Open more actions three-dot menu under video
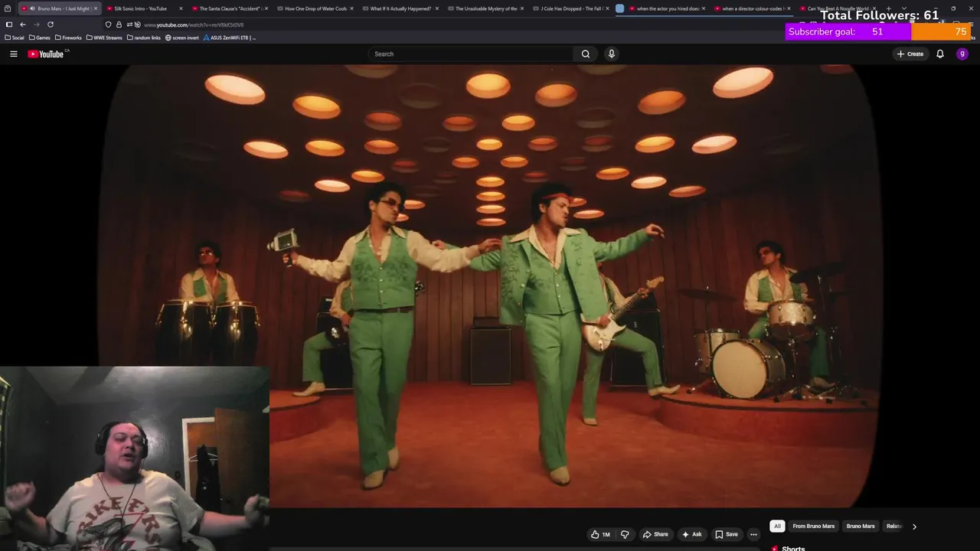Screen dimensions: 980x551 [x=753, y=534]
